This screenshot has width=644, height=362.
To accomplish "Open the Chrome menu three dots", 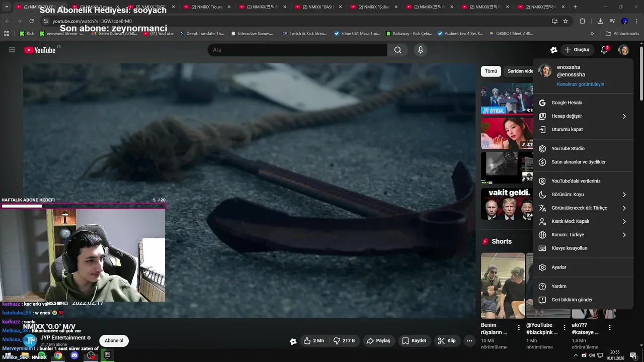I will 637,21.
